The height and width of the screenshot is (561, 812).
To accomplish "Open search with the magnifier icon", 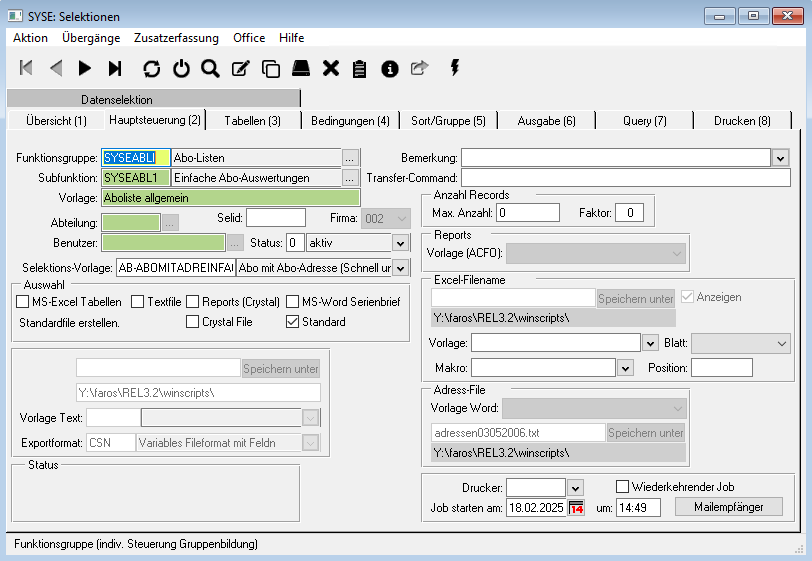I will pyautogui.click(x=210, y=68).
